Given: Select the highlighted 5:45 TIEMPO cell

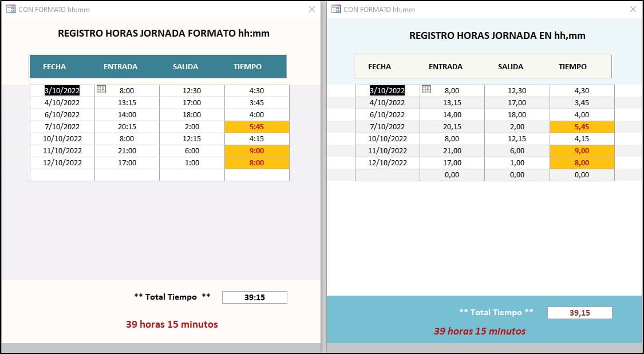Looking at the screenshot, I should pos(257,126).
